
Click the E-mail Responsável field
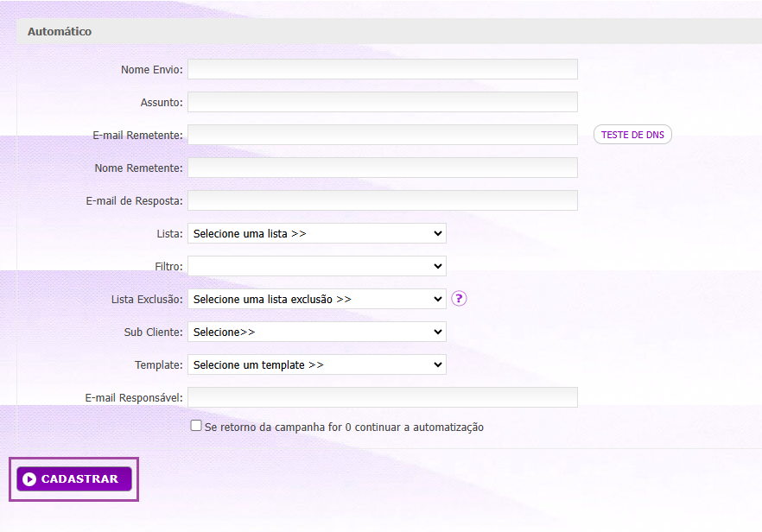point(383,397)
